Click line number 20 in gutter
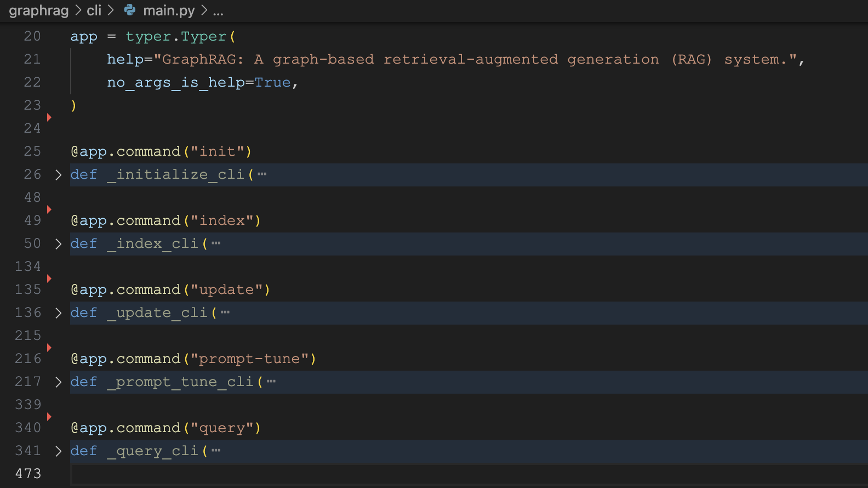 tap(32, 36)
